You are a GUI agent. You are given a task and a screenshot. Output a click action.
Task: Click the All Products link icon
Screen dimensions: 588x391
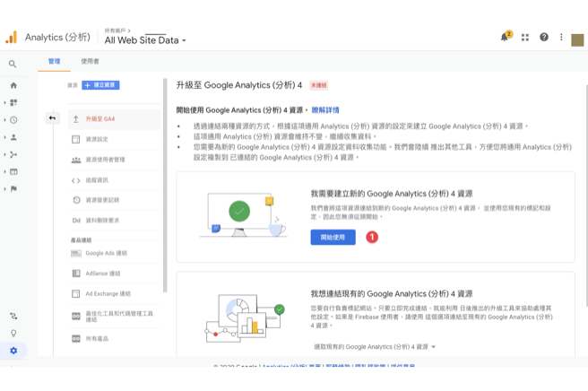[76, 338]
